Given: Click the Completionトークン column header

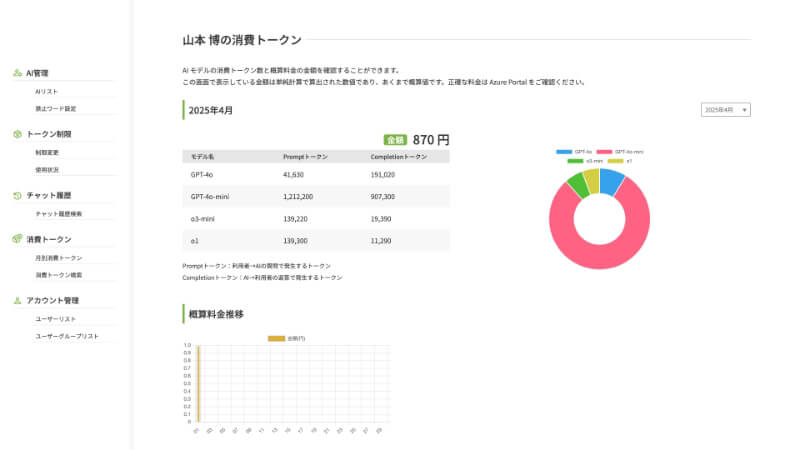Looking at the screenshot, I should pos(398,157).
